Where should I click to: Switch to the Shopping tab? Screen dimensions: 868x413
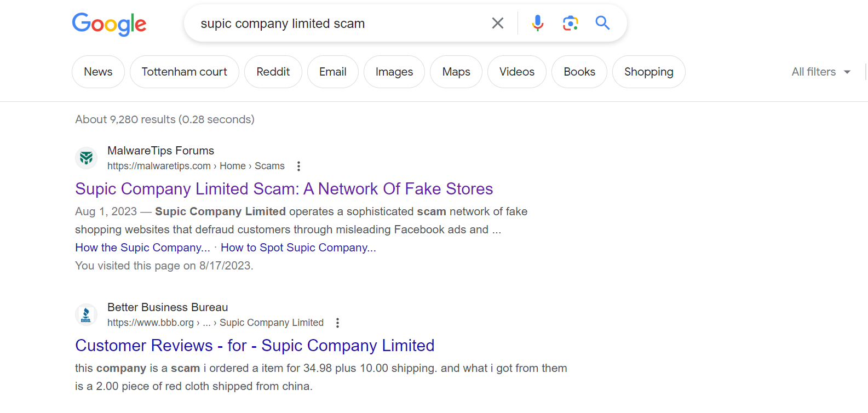648,72
